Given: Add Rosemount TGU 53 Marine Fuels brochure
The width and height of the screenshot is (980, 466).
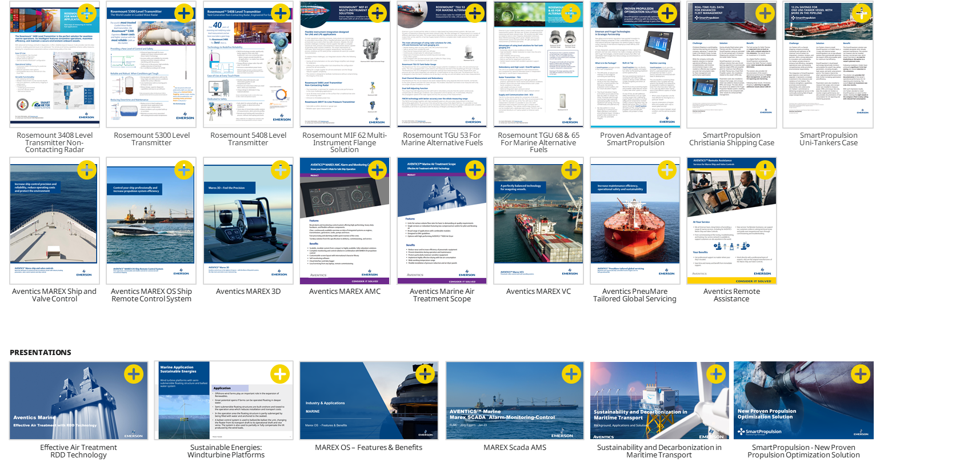Looking at the screenshot, I should tap(474, 13).
